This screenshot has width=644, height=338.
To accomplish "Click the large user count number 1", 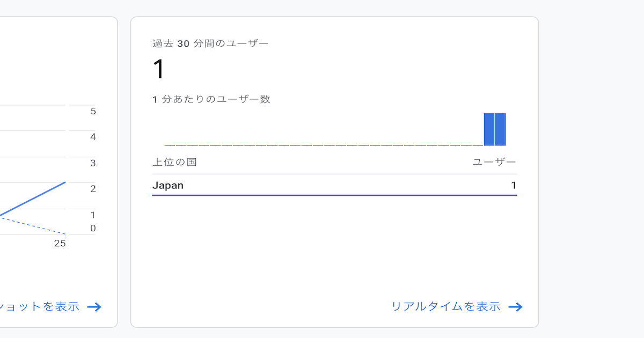I will (x=158, y=69).
